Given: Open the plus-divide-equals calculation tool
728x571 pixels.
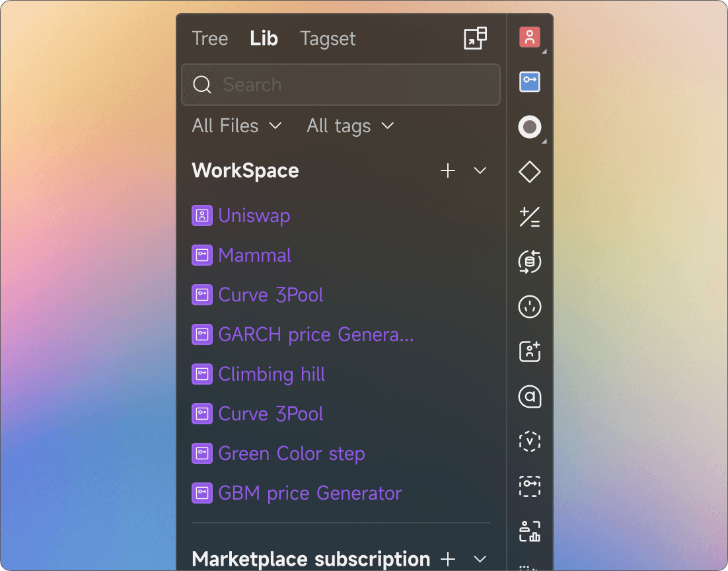Looking at the screenshot, I should pos(530,217).
